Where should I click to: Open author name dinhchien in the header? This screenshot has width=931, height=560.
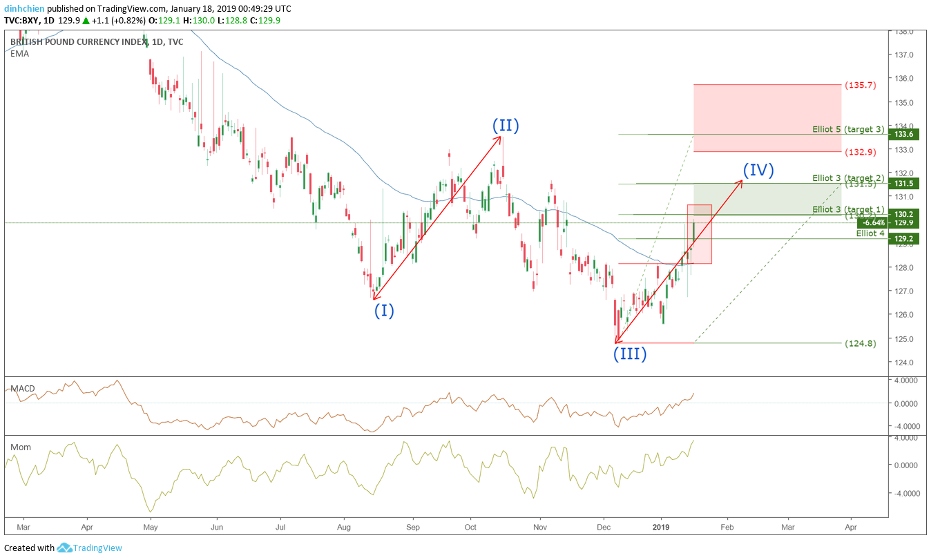(x=26, y=9)
